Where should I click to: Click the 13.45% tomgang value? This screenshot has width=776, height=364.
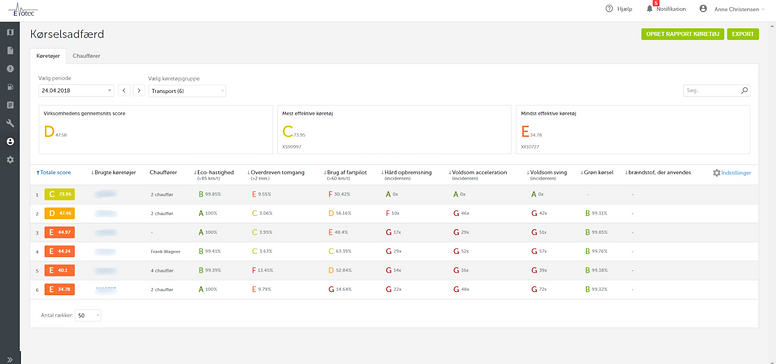(265, 271)
